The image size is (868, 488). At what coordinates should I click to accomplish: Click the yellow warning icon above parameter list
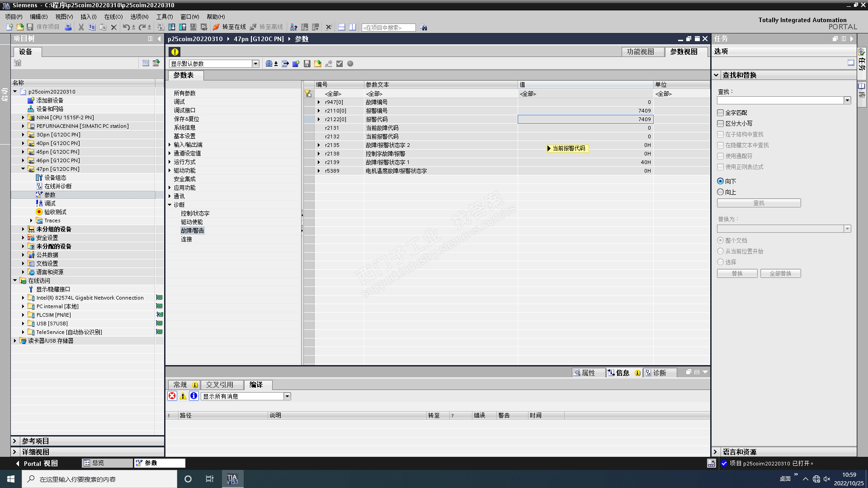click(175, 52)
